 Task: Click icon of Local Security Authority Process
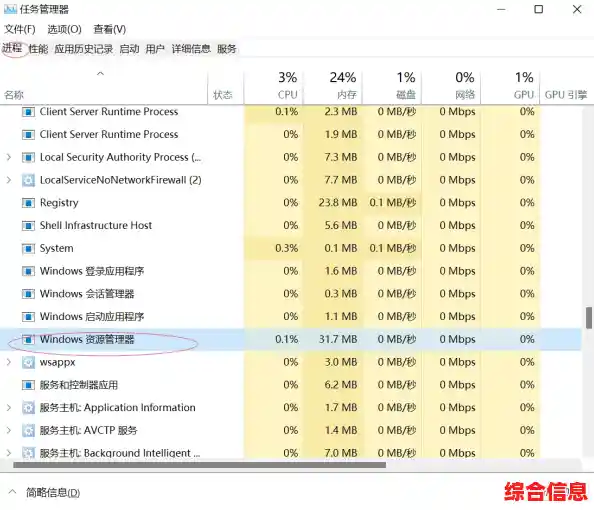click(28, 157)
